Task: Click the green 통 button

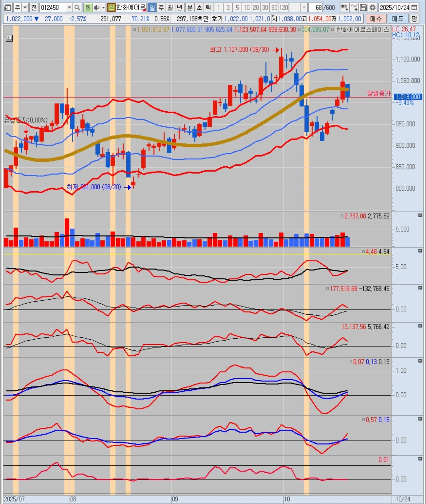Action: pyautogui.click(x=88, y=7)
